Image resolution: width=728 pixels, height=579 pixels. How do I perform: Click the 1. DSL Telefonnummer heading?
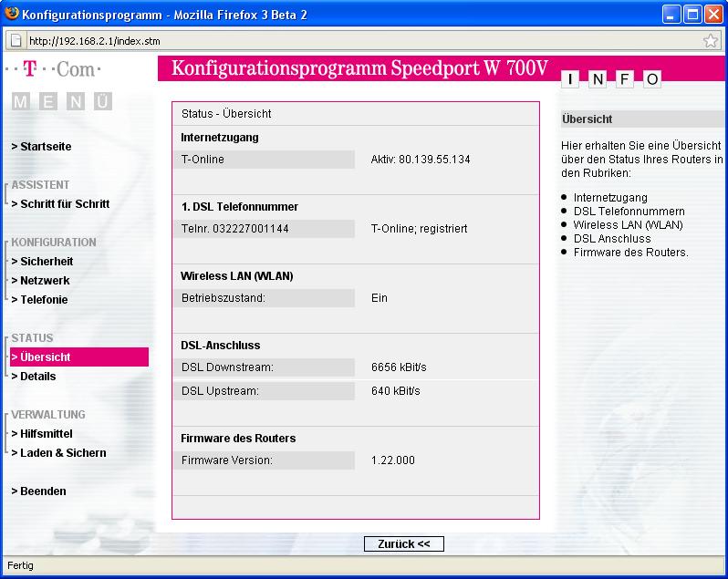[x=240, y=207]
